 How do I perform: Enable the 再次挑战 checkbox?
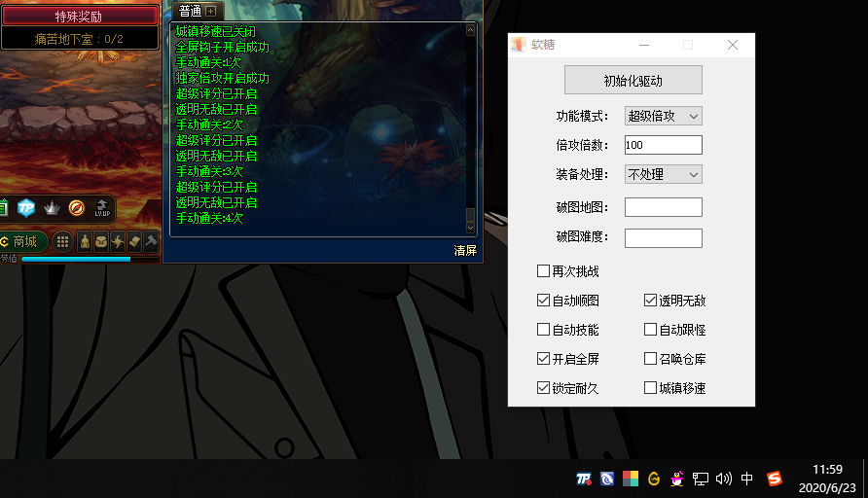543,271
